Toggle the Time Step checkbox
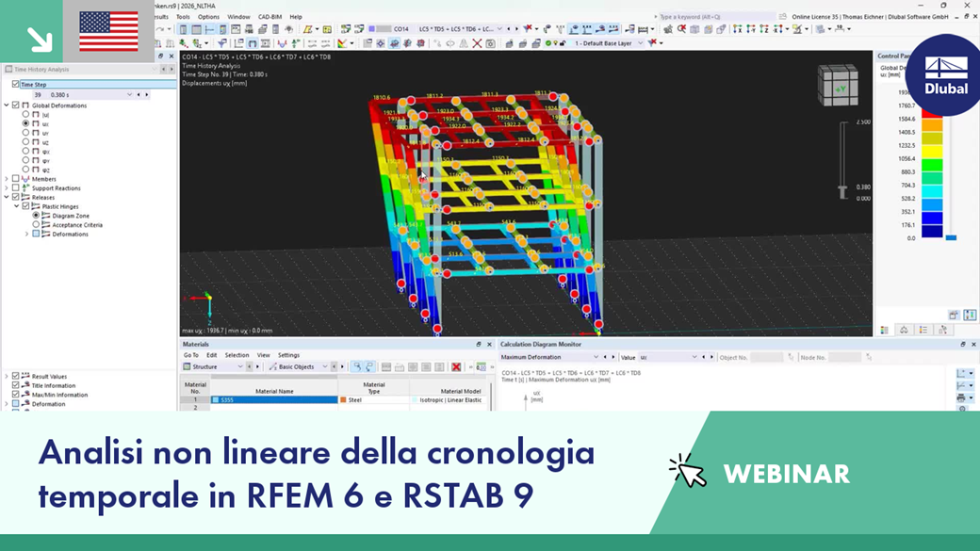This screenshot has height=551, width=980. point(16,85)
